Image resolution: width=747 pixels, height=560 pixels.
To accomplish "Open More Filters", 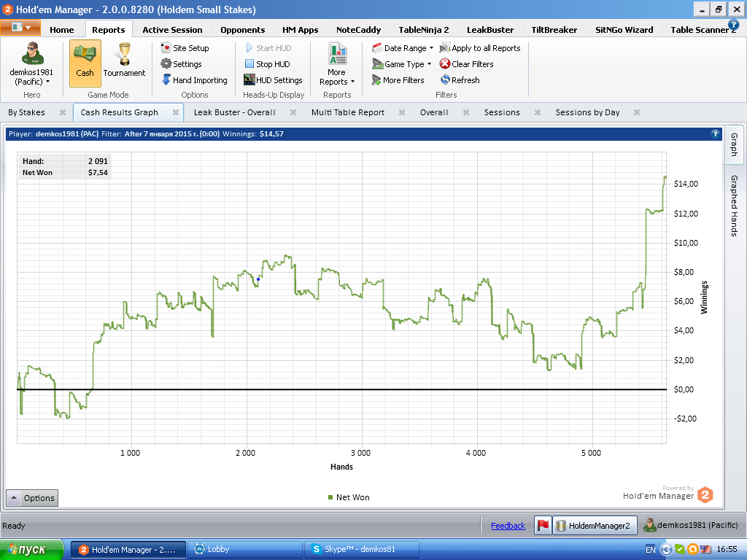I will pos(398,80).
